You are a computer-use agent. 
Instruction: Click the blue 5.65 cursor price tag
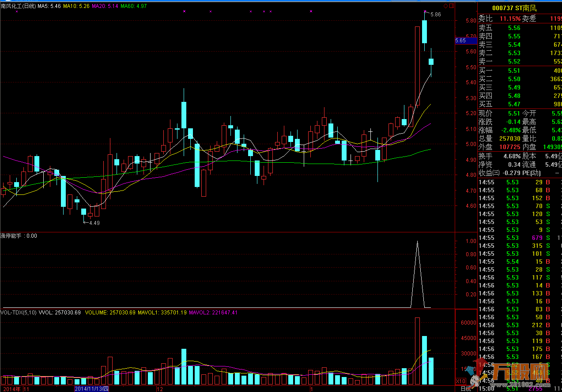[466, 41]
